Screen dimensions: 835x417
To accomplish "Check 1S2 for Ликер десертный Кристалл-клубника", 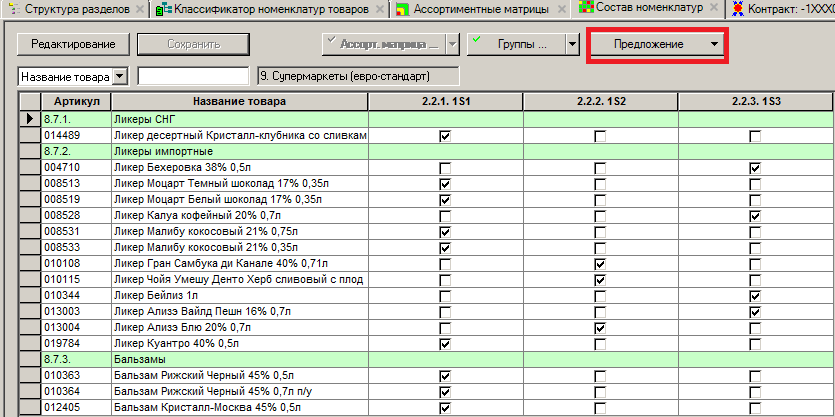I will (x=600, y=136).
